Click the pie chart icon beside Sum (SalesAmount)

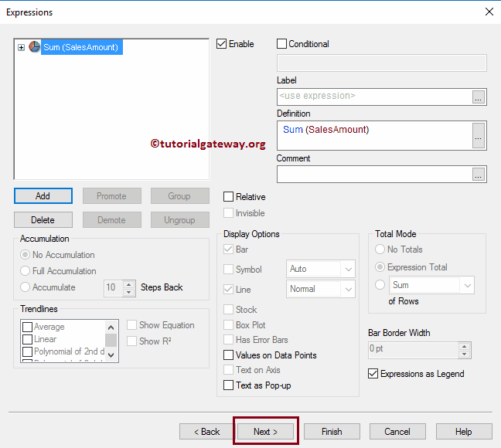(x=35, y=47)
